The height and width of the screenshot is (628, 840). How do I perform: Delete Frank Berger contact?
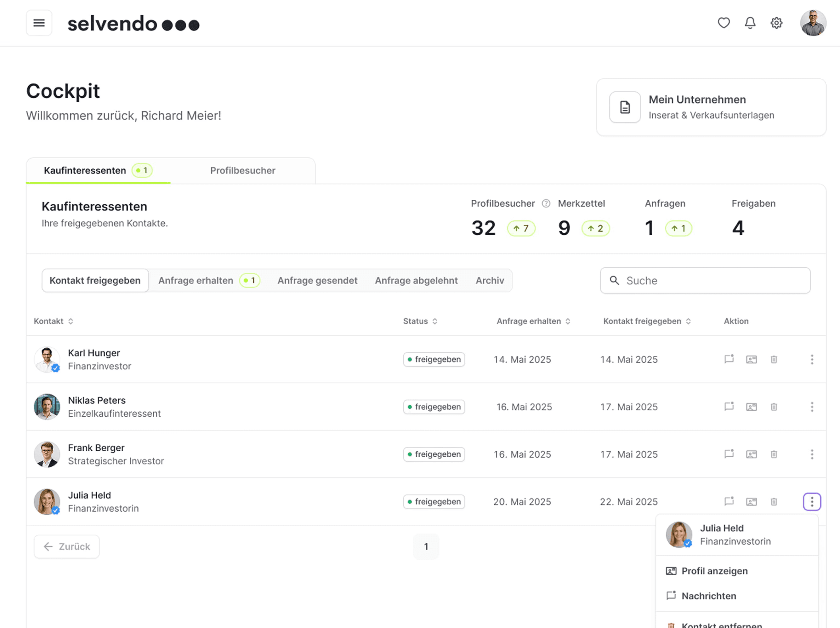774,455
